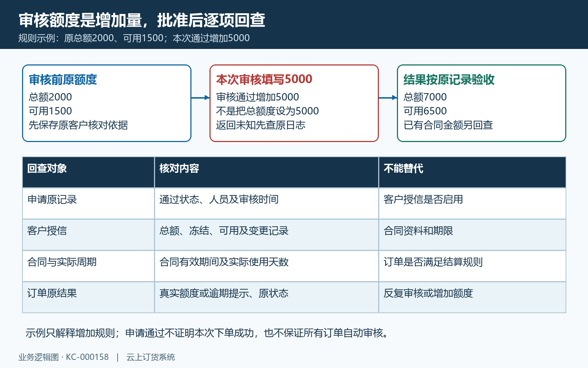This screenshot has height=368, width=588.
Task: Select the line 审核通过增加5000
Action: 258,97
